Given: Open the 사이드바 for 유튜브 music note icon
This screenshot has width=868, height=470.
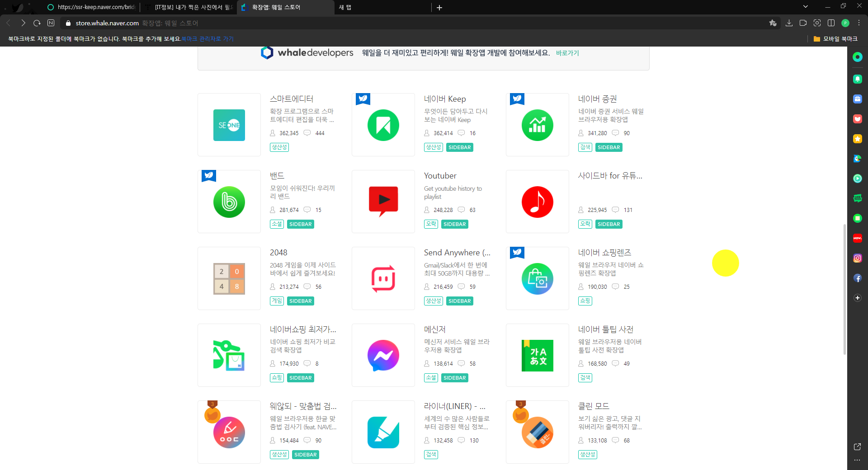Looking at the screenshot, I should click(538, 202).
